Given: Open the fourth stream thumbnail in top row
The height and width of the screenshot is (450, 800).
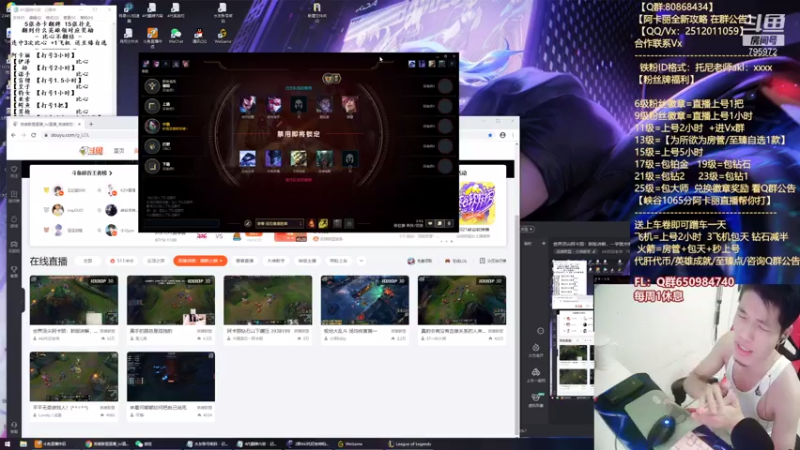Looking at the screenshot, I should pos(365,300).
